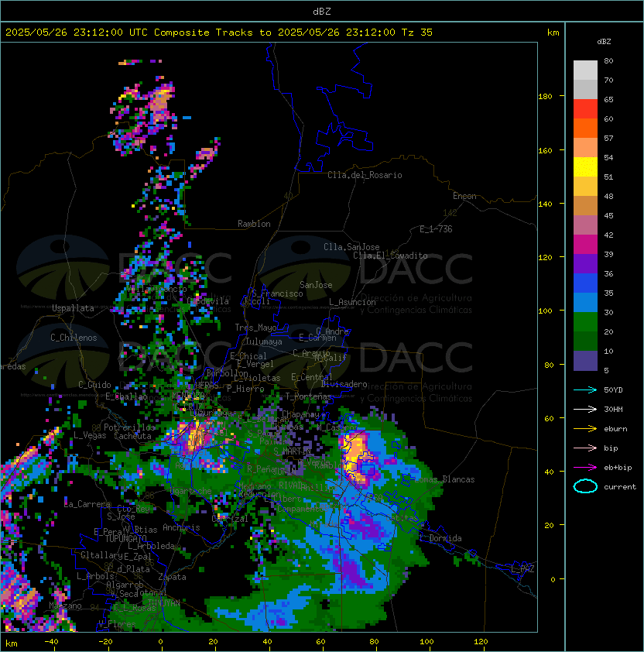
Task: Click the 'Zapata' map label
Action: pyautogui.click(x=172, y=577)
